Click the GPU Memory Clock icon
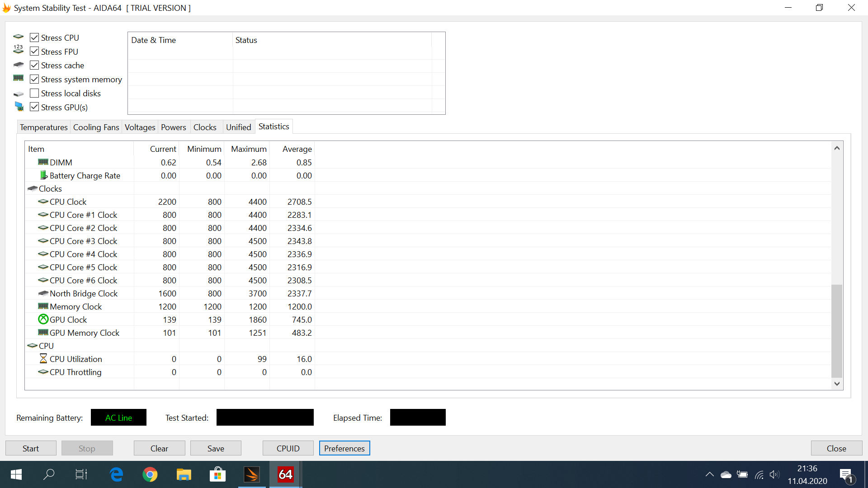 pos(43,332)
